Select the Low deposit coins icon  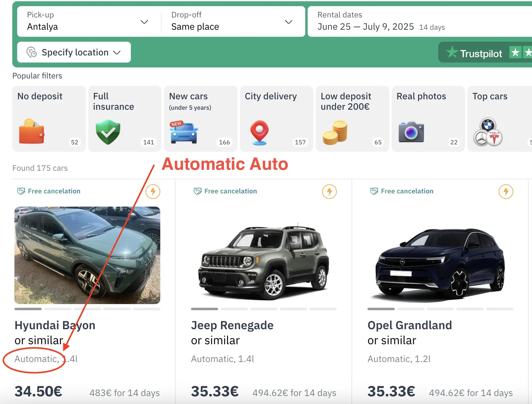point(335,132)
